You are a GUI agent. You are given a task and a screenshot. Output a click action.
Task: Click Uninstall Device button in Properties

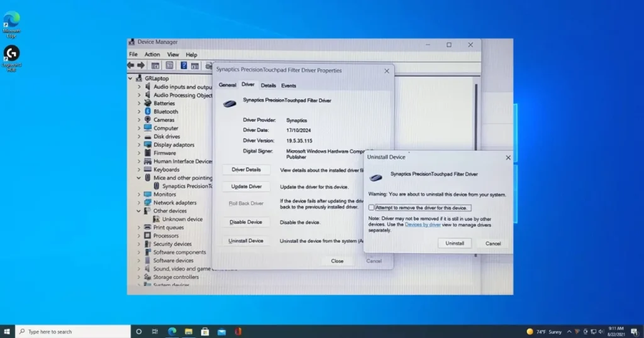246,241
